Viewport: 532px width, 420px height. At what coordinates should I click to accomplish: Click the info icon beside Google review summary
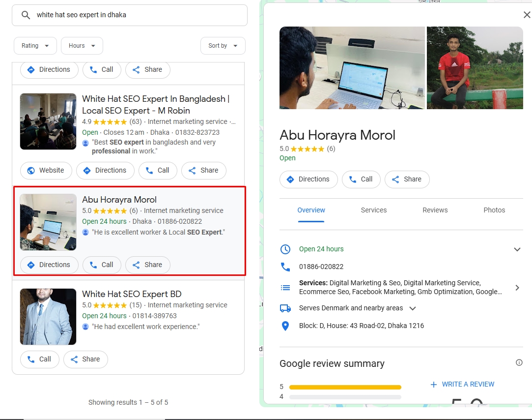pos(519,362)
